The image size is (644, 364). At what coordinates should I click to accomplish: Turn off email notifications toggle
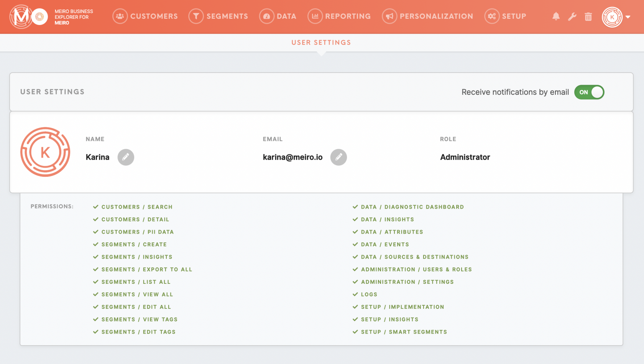coord(589,92)
